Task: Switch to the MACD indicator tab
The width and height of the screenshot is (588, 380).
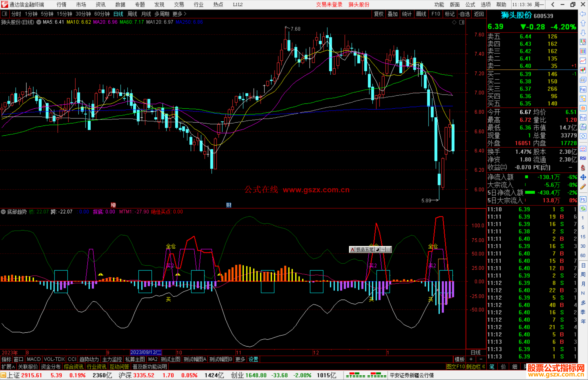Action: [x=34, y=359]
